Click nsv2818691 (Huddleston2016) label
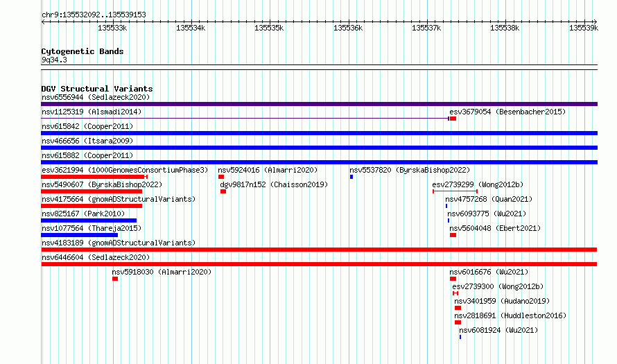This screenshot has height=364, width=617. coord(510,315)
